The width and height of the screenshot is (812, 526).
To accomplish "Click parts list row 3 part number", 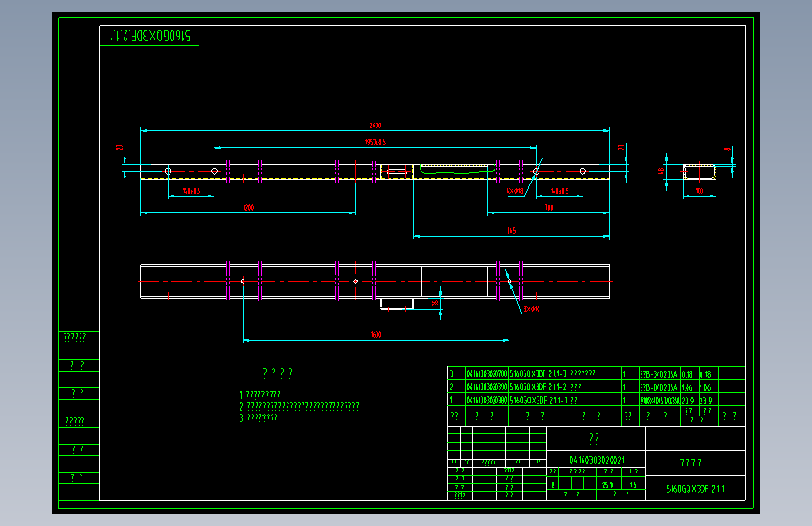I will coord(538,373).
